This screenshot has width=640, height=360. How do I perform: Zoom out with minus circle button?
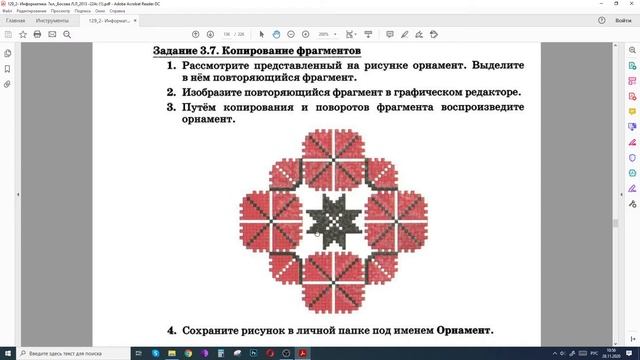pyautogui.click(x=291, y=35)
